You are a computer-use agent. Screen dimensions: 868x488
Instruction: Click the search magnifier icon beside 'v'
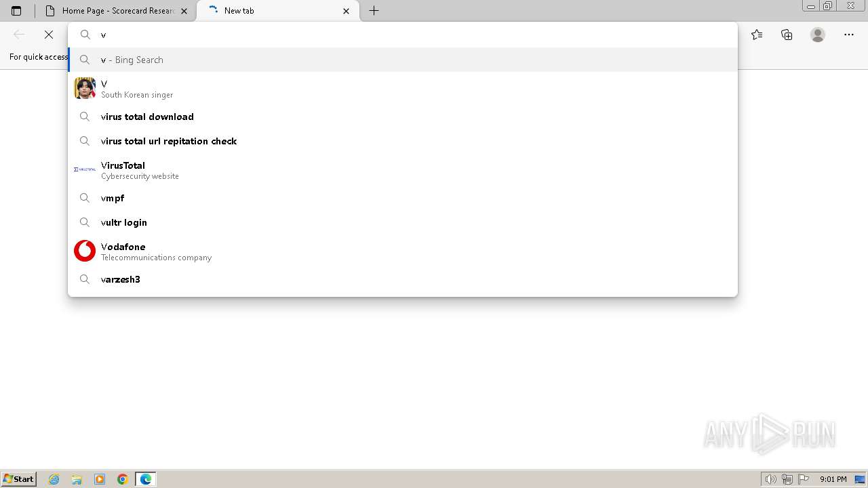[x=85, y=35]
